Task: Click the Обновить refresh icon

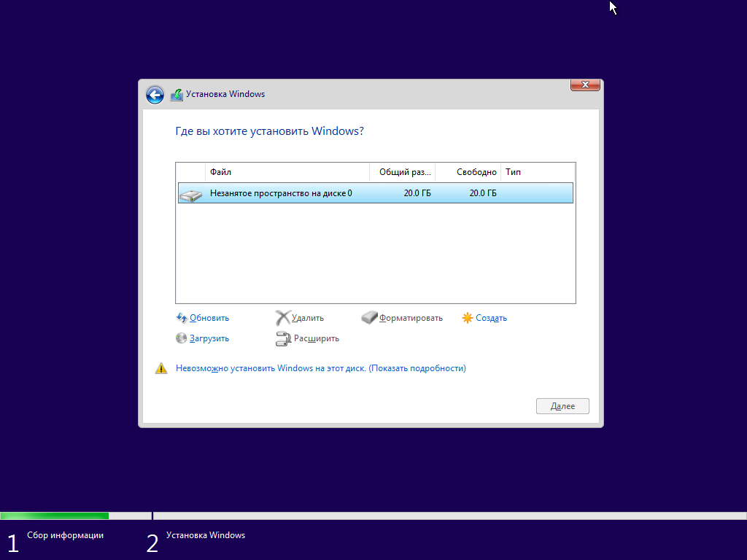Action: click(182, 318)
